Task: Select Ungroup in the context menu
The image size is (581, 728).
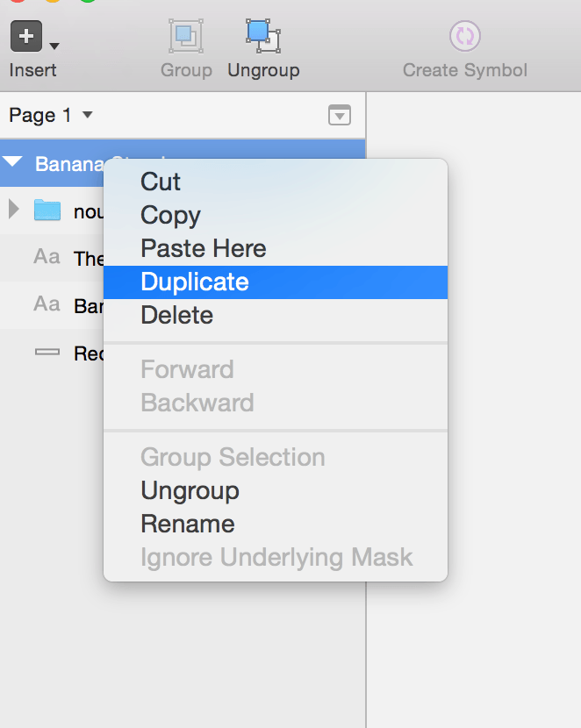Action: [190, 490]
